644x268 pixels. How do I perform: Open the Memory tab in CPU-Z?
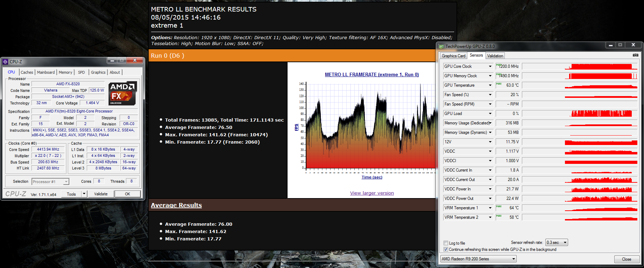coord(65,72)
